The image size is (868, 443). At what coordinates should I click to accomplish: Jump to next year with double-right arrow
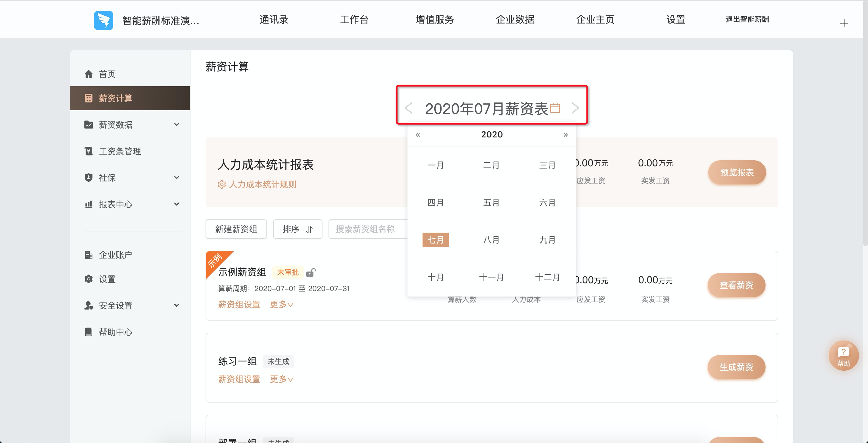coord(565,135)
